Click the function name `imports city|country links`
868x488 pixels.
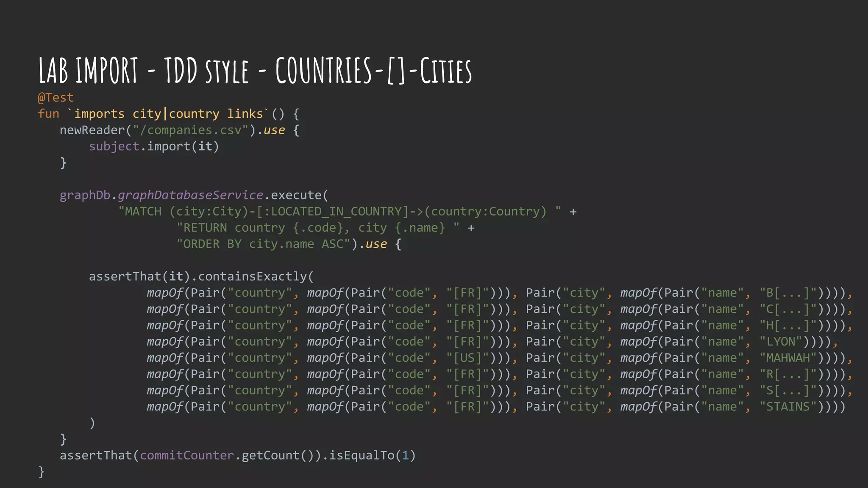(x=168, y=114)
